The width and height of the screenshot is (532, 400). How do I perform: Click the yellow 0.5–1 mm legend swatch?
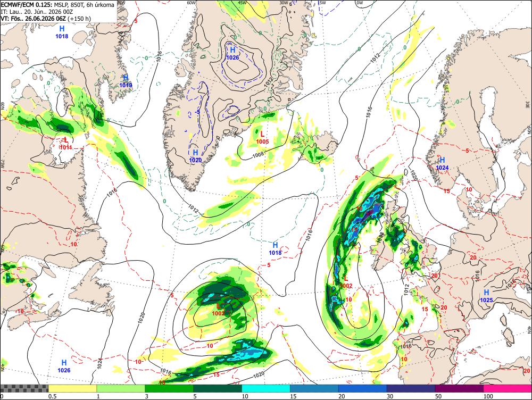point(72,388)
